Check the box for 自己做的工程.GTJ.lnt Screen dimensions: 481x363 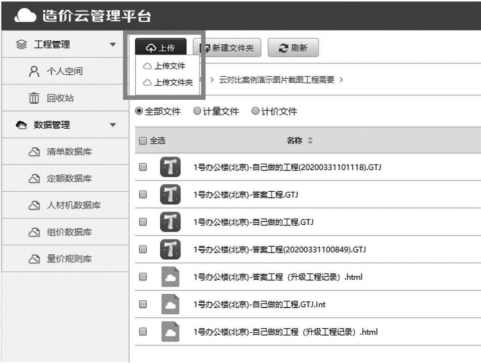143,304
